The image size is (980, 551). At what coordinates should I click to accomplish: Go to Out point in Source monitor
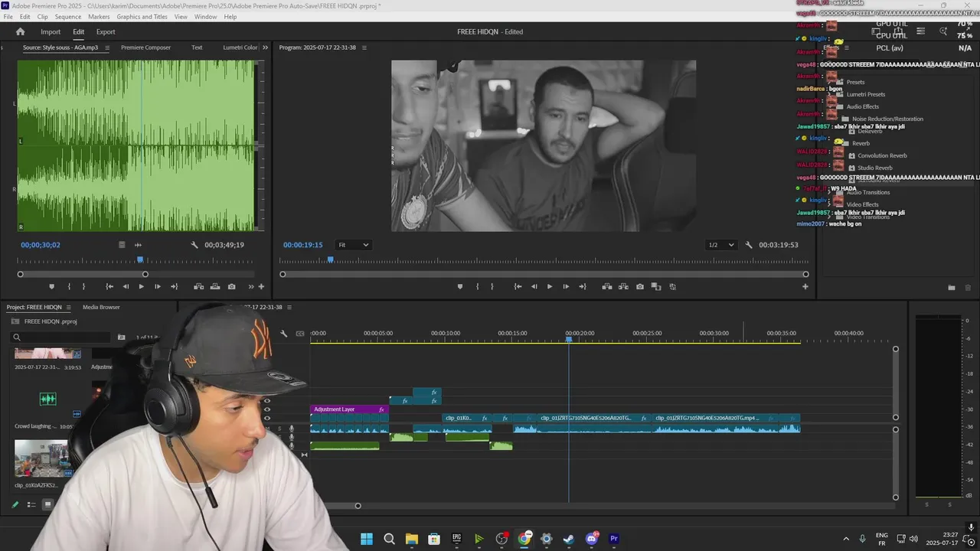coord(174,286)
